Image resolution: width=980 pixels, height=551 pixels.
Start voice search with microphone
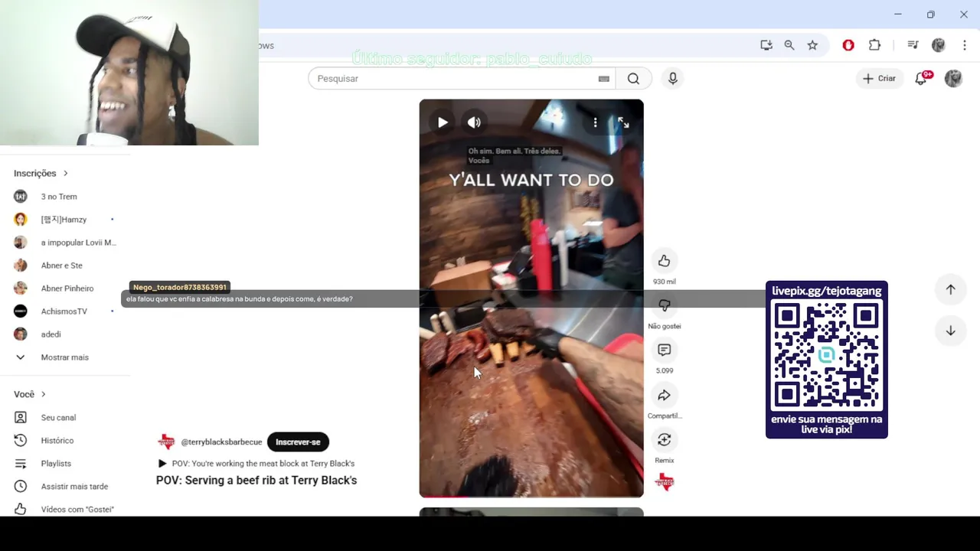coord(673,78)
